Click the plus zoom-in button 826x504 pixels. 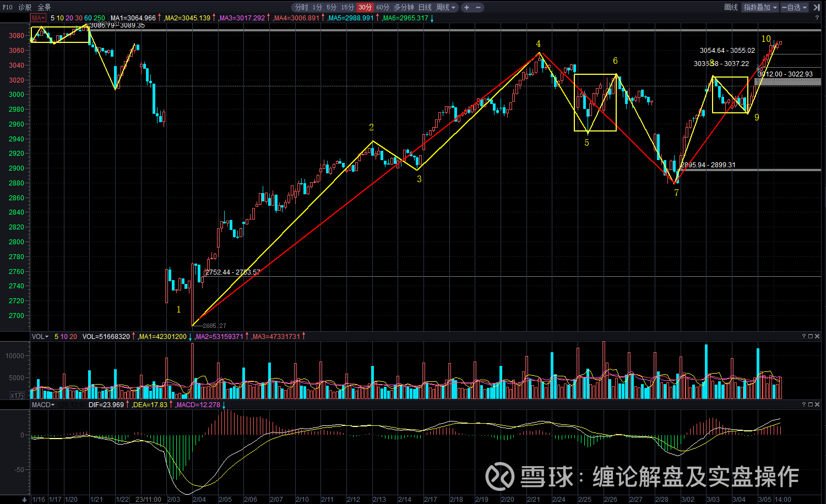click(x=466, y=7)
